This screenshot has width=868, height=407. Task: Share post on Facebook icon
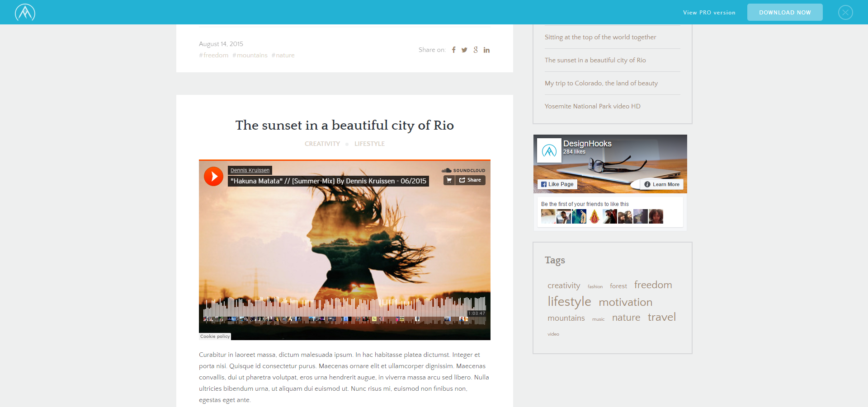tap(453, 50)
